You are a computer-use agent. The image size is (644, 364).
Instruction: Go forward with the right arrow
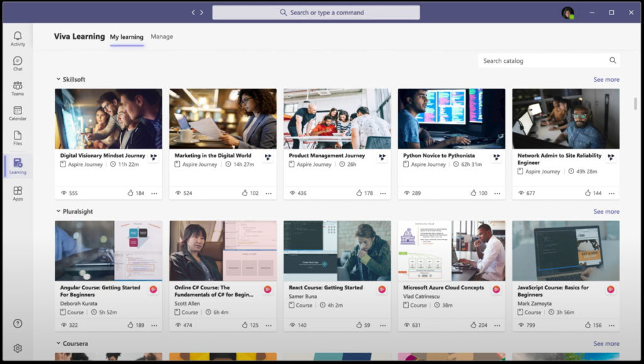point(202,13)
